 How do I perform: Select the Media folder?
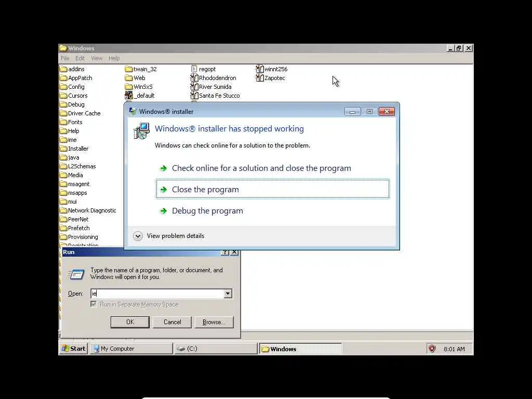pos(71,175)
